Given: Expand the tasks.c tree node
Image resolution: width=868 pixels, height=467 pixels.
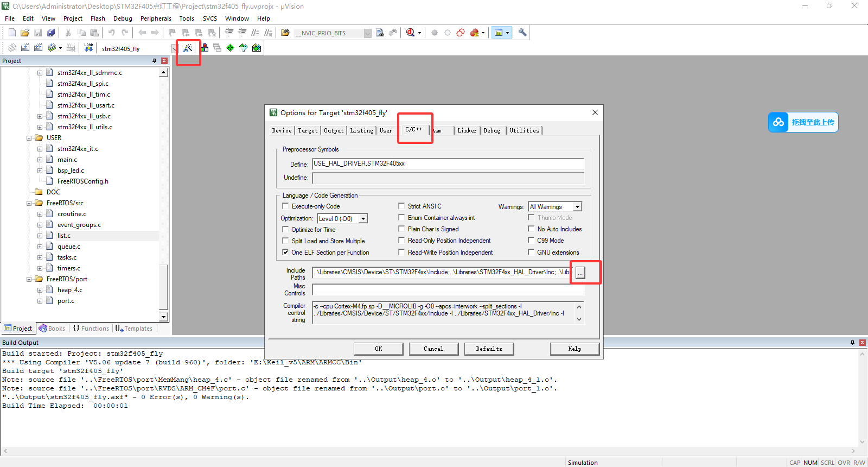Looking at the screenshot, I should [40, 257].
